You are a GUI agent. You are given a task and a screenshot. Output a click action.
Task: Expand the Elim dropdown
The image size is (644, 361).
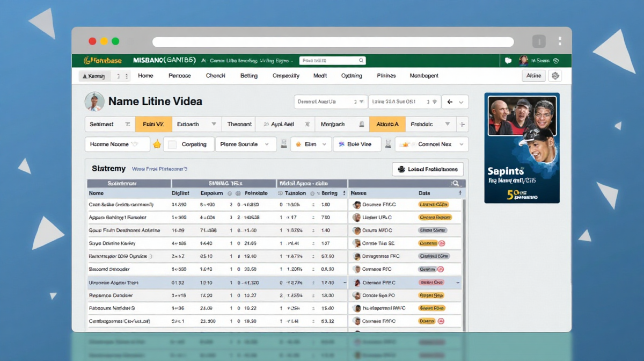coord(325,145)
